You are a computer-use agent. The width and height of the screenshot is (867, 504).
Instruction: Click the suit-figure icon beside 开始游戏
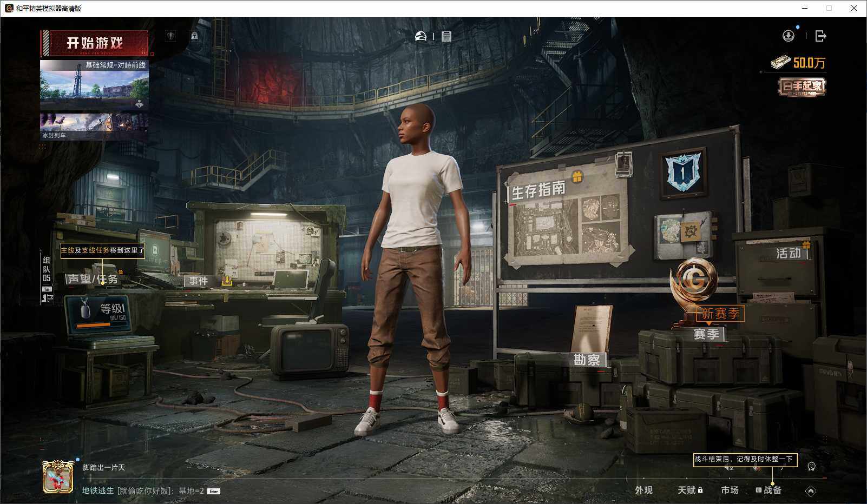point(171,36)
